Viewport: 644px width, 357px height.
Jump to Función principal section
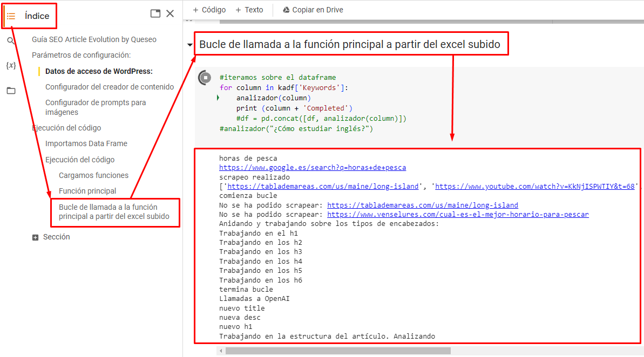(87, 191)
